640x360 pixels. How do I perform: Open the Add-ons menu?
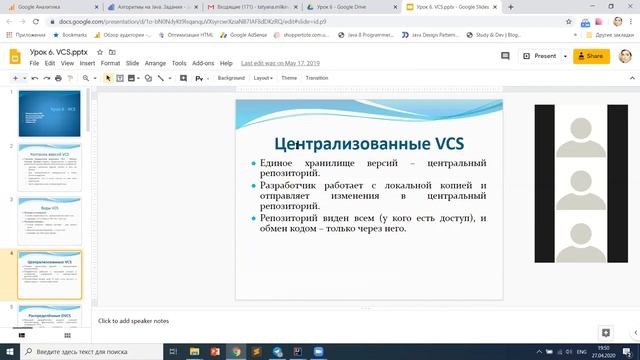203,63
